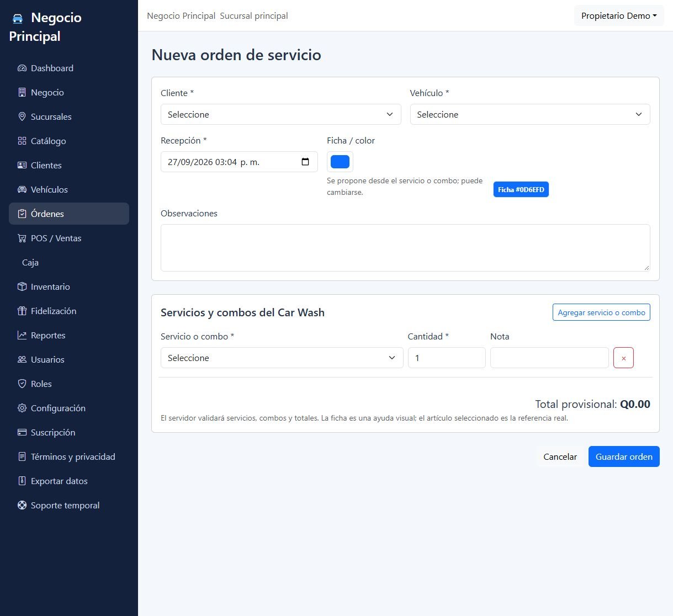Click the Negocio building icon
This screenshot has height=616, width=673.
coord(22,93)
